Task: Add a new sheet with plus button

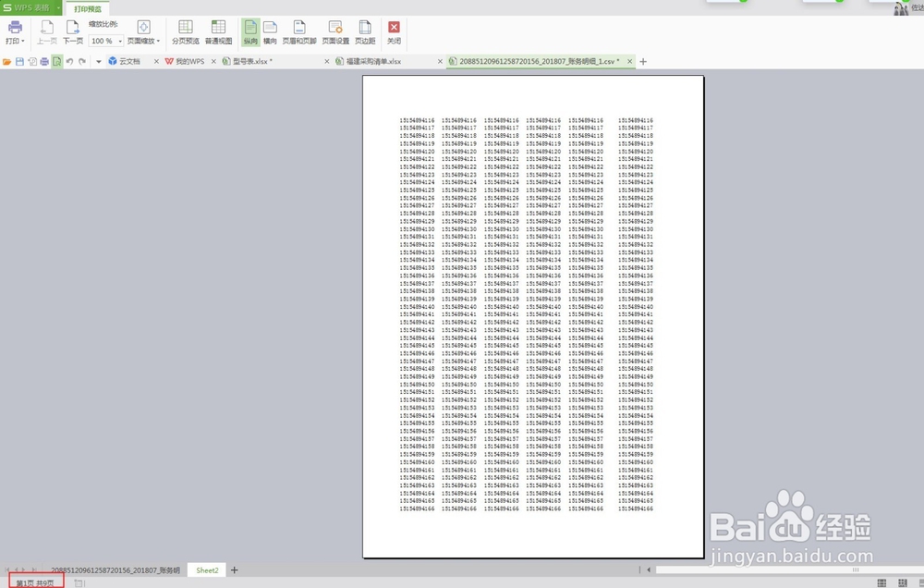Action: 234,570
